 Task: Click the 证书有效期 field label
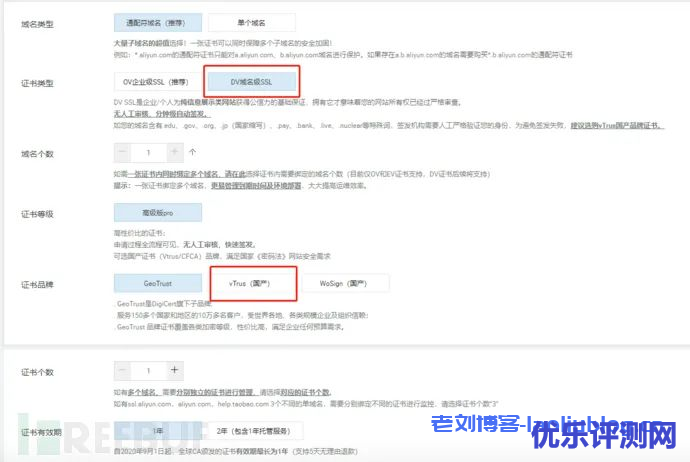coord(41,433)
